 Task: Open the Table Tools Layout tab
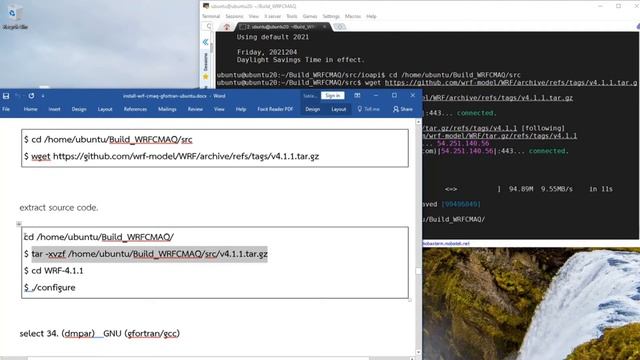click(x=339, y=109)
